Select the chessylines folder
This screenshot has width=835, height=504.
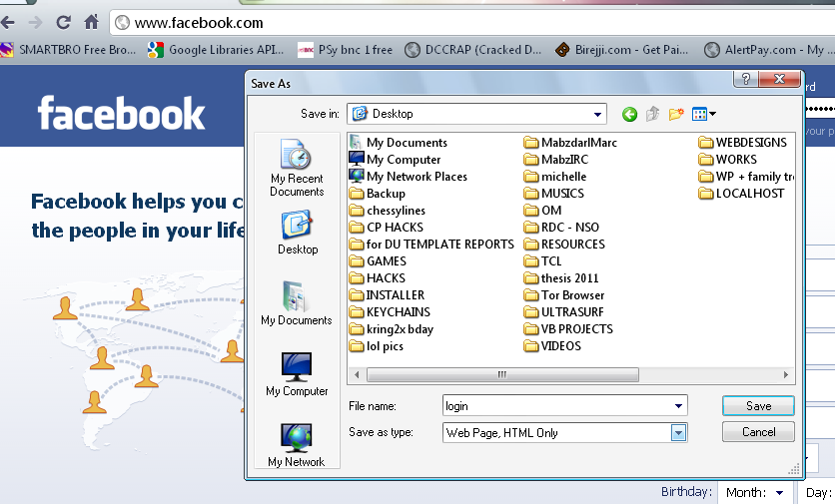pyautogui.click(x=388, y=211)
